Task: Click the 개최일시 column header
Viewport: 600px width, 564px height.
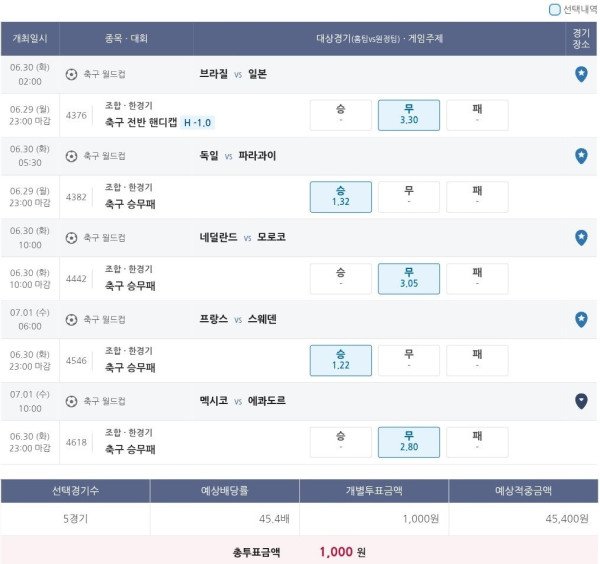Action: (x=30, y=39)
